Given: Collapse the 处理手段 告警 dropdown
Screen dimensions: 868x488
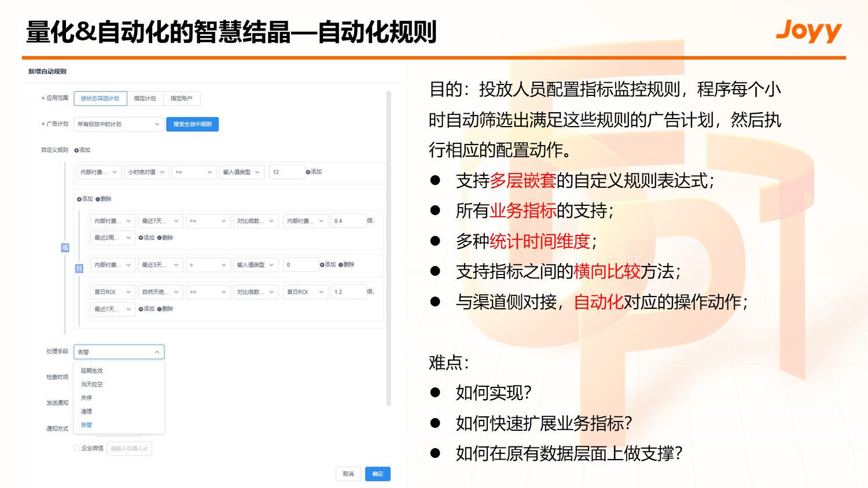Looking at the screenshot, I should [x=119, y=352].
